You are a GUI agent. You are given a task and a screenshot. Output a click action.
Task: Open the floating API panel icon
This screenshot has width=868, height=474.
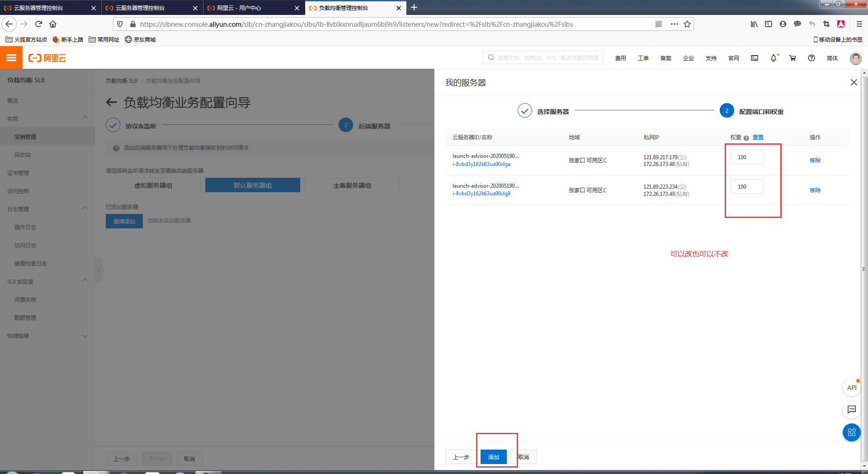click(852, 387)
